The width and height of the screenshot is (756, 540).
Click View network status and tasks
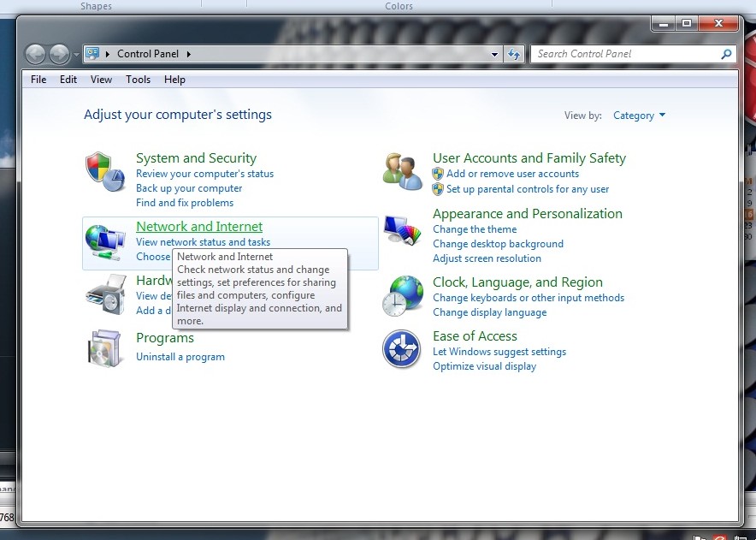(x=203, y=242)
